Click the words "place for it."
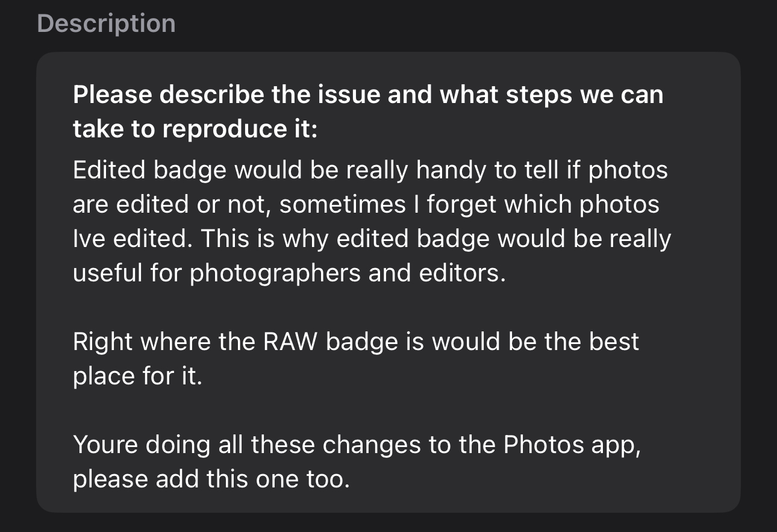Viewport: 777px width, 532px height. (137, 376)
